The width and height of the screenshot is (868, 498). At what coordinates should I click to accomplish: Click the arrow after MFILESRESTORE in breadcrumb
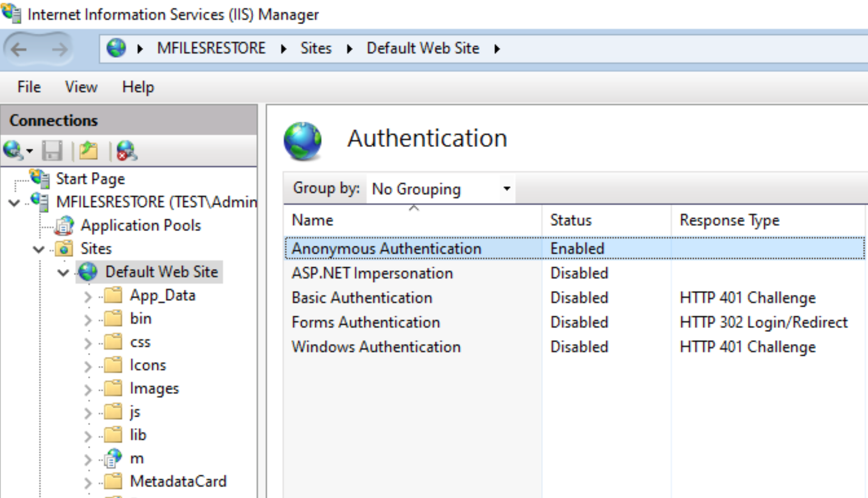284,49
